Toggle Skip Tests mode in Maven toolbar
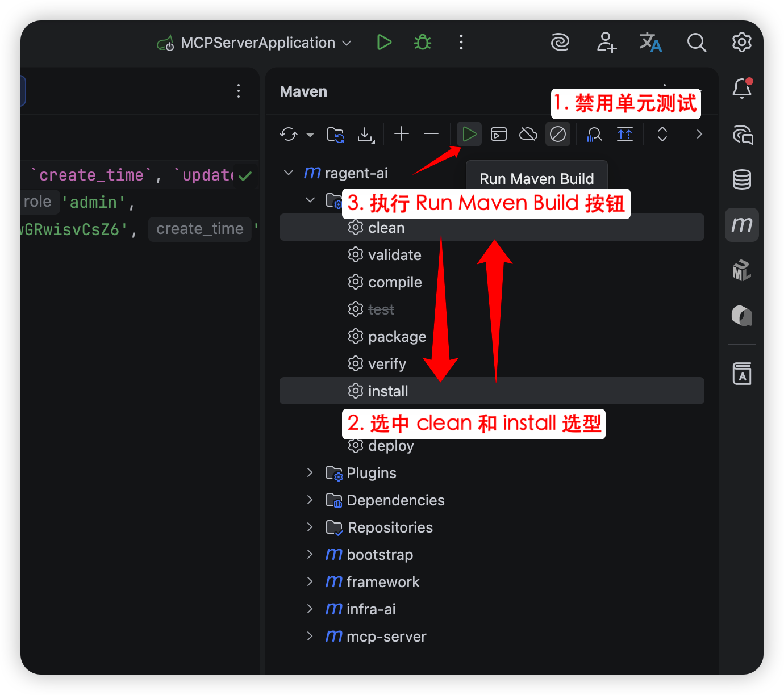This screenshot has width=784, height=695. (557, 135)
